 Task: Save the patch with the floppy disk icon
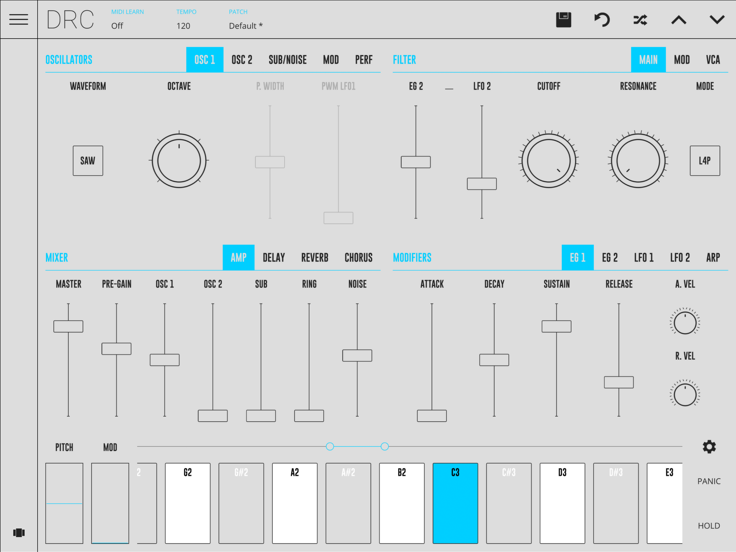tap(563, 20)
